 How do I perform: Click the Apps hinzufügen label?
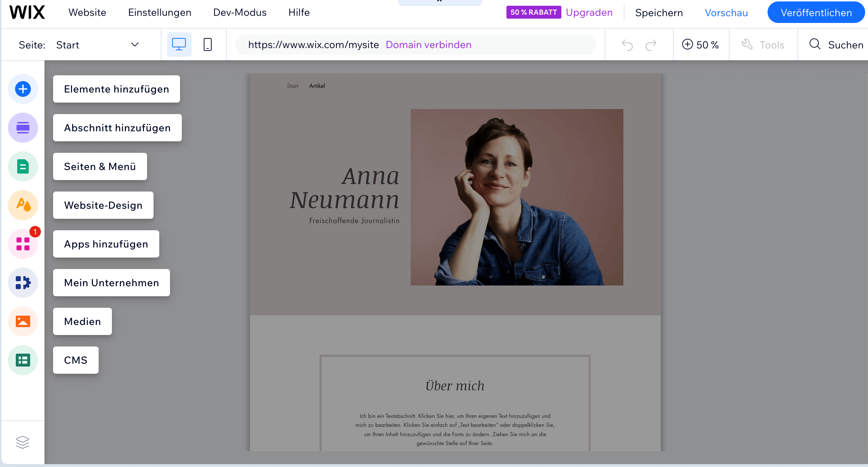(106, 244)
